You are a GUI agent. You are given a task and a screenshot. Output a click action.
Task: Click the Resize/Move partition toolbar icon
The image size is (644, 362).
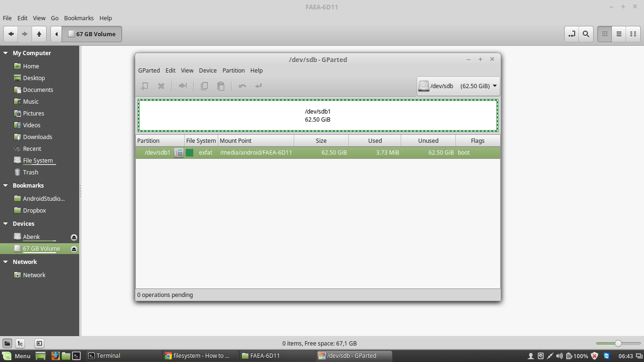point(183,86)
